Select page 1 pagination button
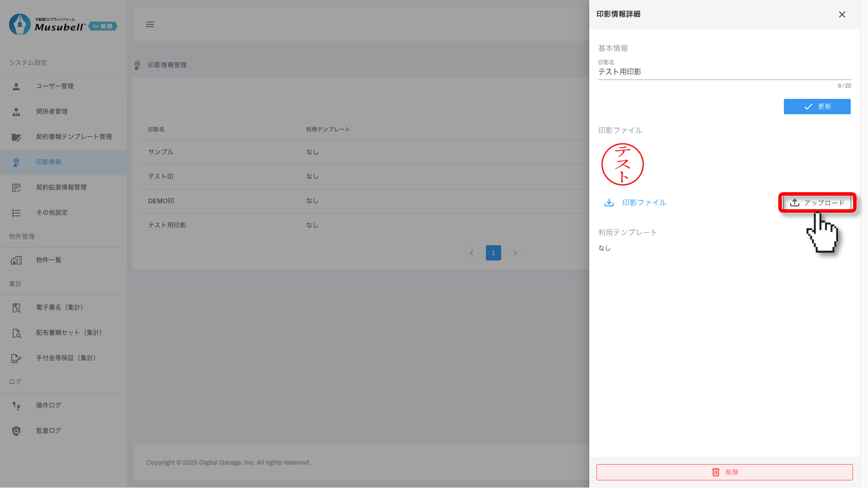The image size is (868, 489). (x=493, y=253)
